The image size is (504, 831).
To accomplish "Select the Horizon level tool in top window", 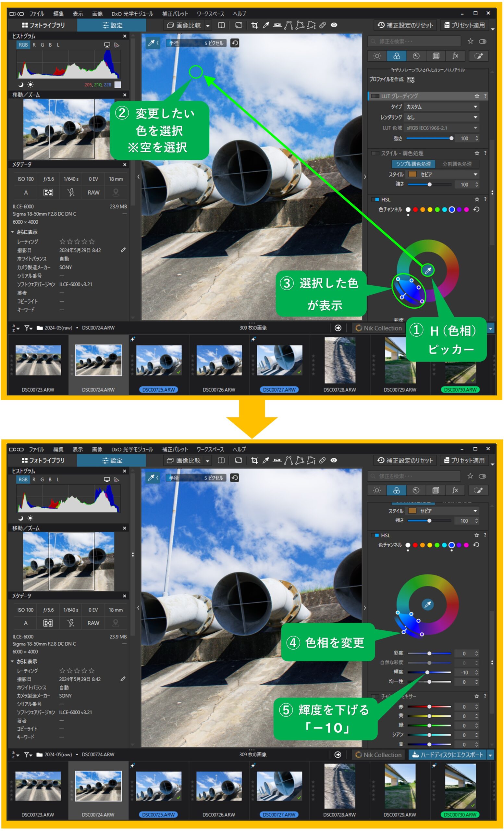I will click(x=277, y=25).
